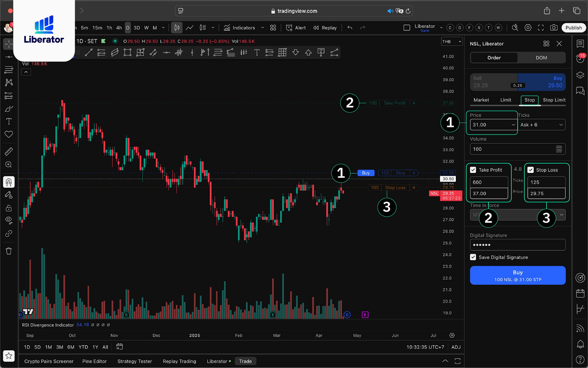588x368 pixels.
Task: Click the redo arrow
Action: (363, 28)
